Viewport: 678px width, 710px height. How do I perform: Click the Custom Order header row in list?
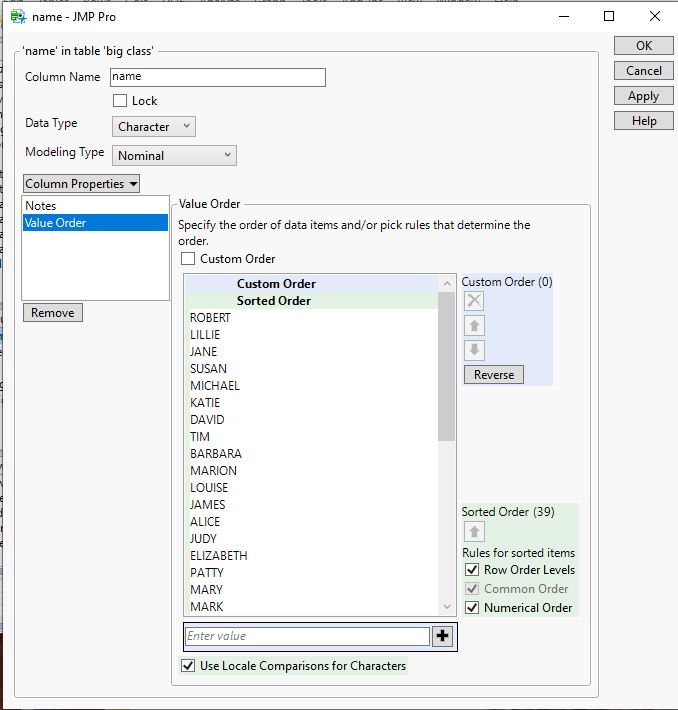pos(312,284)
